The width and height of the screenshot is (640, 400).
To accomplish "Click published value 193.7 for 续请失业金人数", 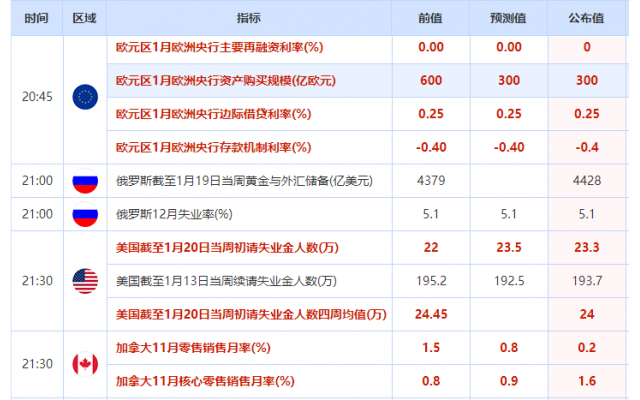I will tap(587, 281).
